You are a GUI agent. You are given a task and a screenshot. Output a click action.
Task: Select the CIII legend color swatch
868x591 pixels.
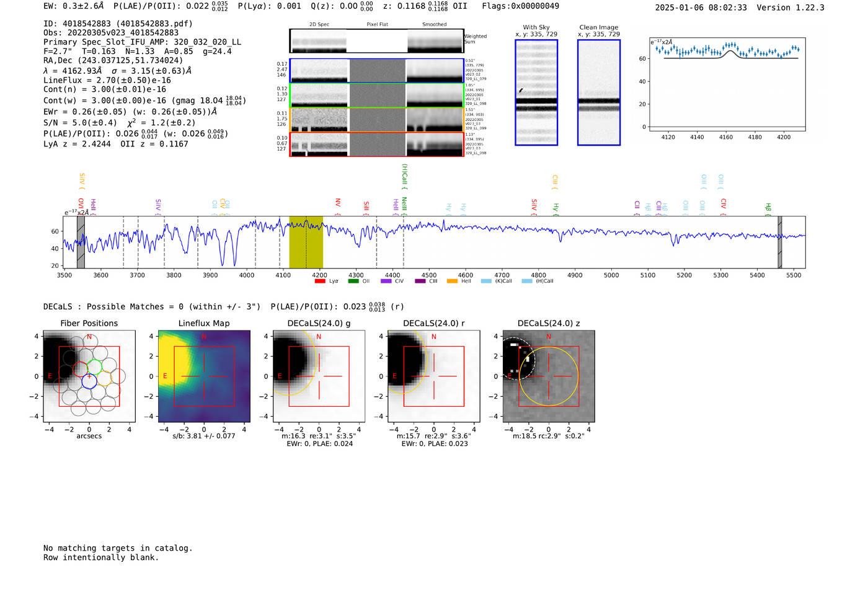[420, 281]
